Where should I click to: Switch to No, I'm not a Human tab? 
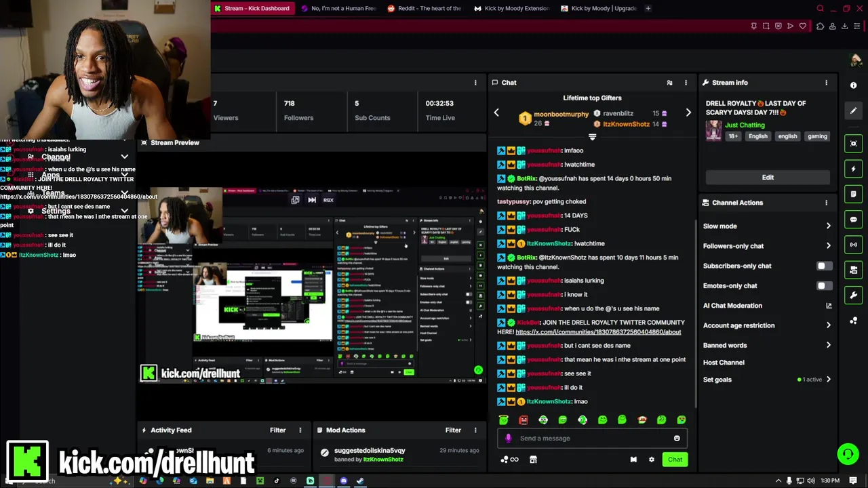338,9
